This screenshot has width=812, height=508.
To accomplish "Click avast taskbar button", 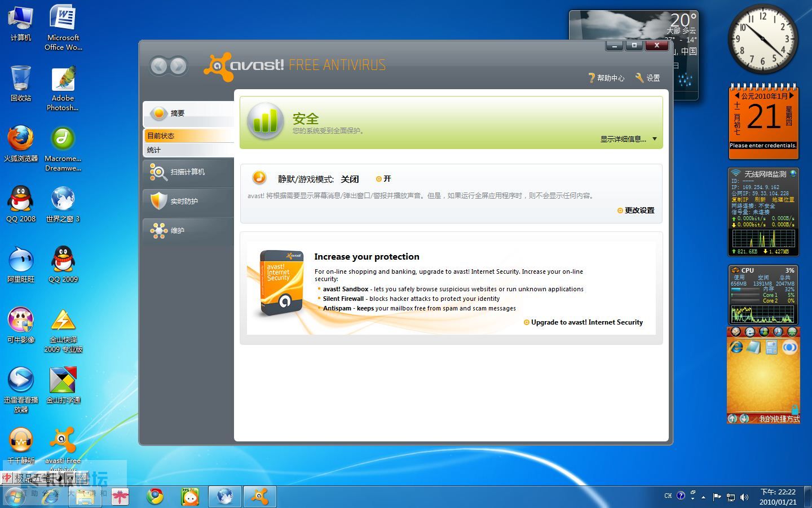I will [x=259, y=497].
